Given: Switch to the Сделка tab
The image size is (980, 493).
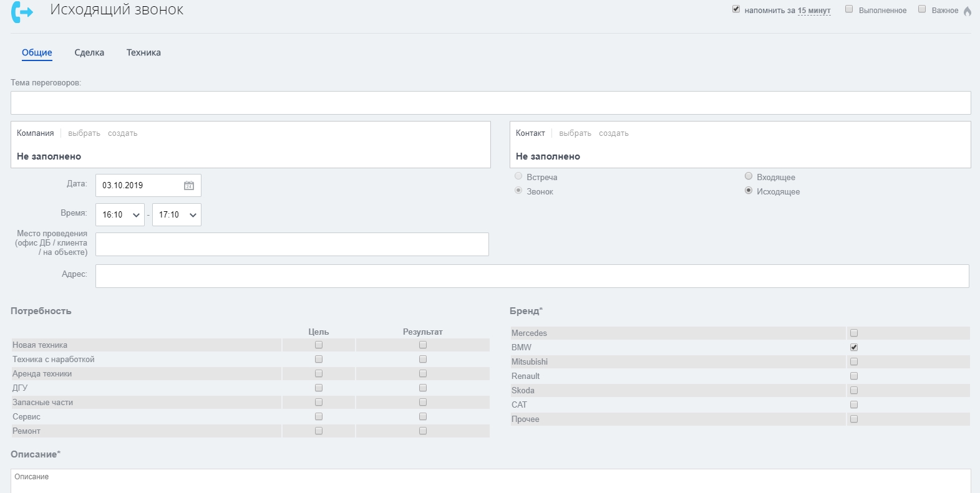Looking at the screenshot, I should [89, 52].
